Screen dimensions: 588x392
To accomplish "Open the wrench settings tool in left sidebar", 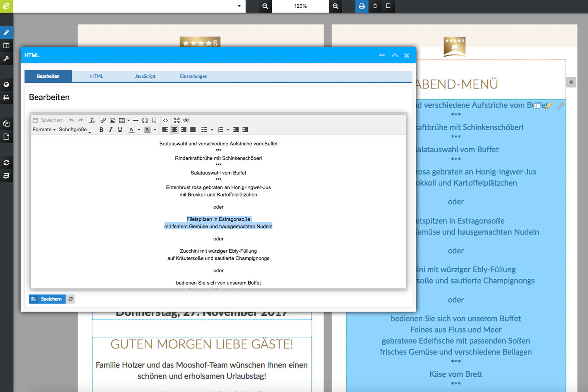I will pos(6,58).
